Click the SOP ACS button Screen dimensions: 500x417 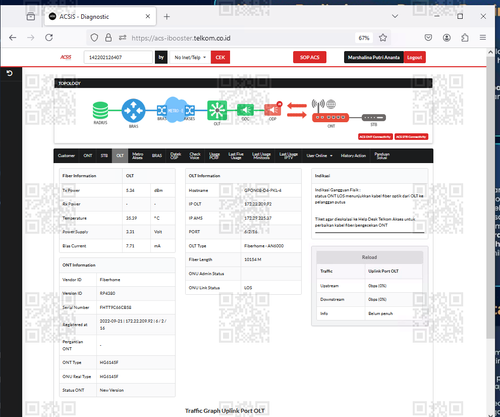coord(310,57)
